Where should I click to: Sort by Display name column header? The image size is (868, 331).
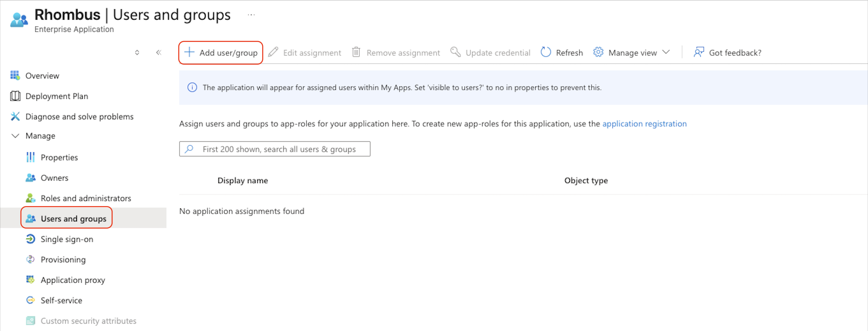coord(243,180)
